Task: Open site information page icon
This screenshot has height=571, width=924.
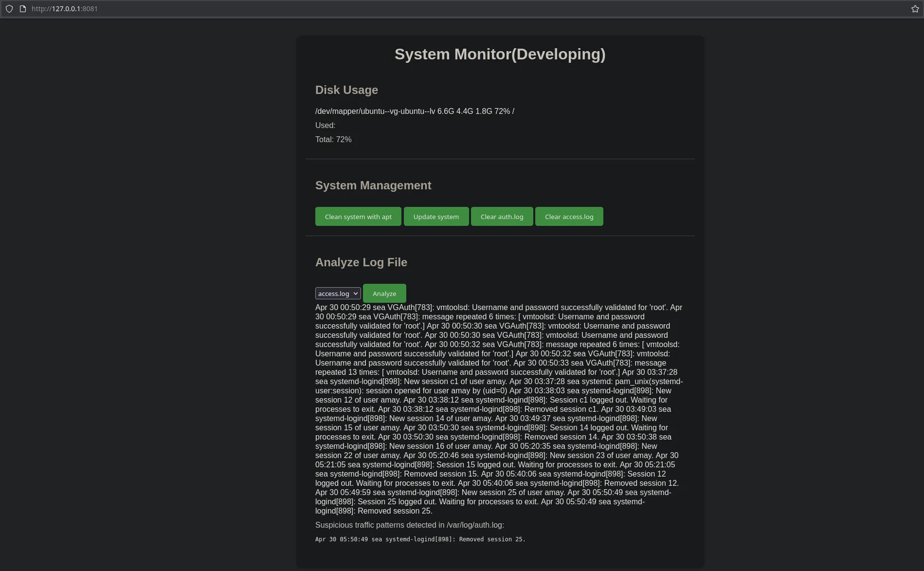Action: (x=22, y=9)
